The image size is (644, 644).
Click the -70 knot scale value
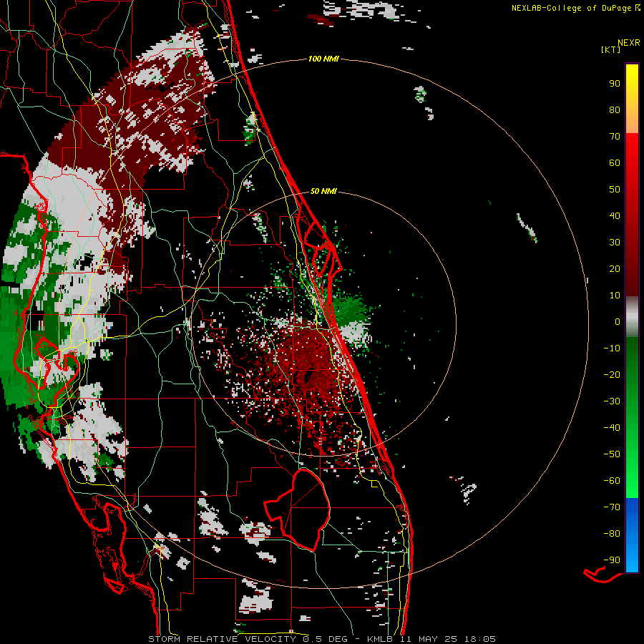pyautogui.click(x=612, y=507)
